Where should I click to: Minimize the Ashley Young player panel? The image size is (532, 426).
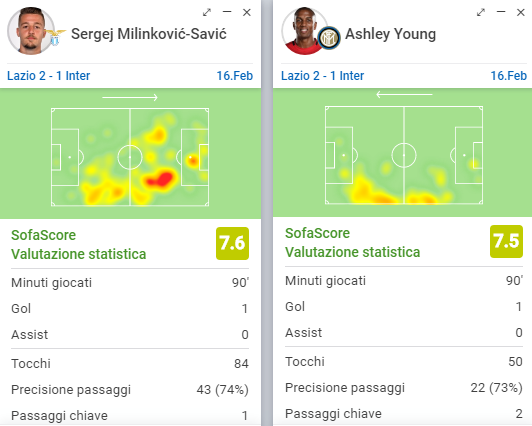501,12
